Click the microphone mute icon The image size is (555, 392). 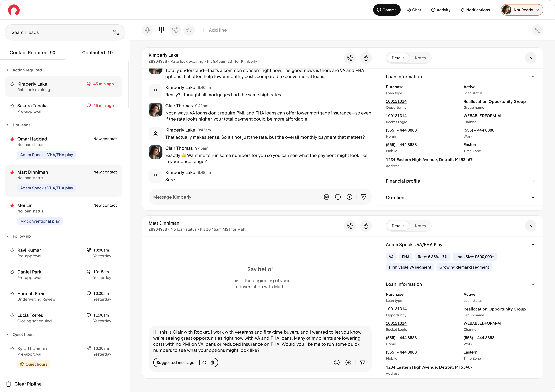click(x=147, y=30)
